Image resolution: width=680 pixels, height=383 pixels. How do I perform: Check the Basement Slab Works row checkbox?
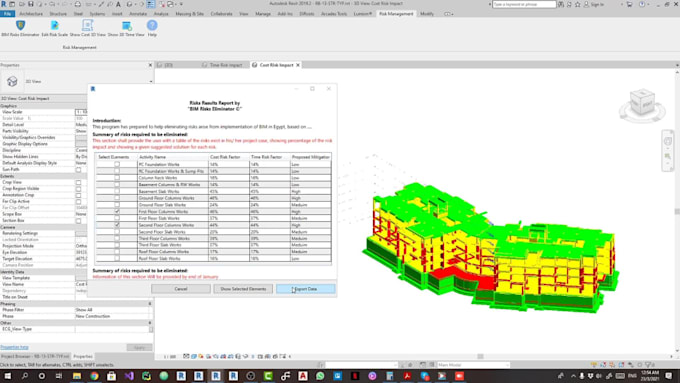click(117, 191)
